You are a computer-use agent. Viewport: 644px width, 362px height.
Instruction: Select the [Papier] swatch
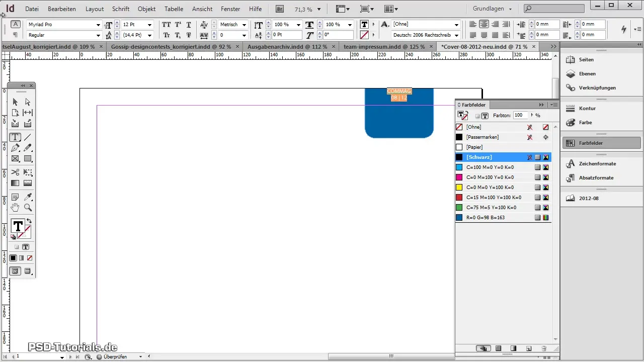(x=503, y=147)
